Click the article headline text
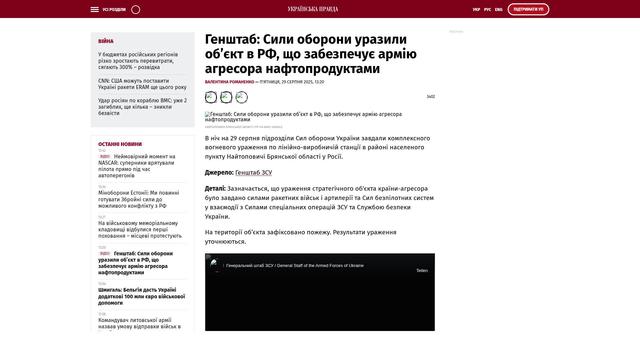 311,54
